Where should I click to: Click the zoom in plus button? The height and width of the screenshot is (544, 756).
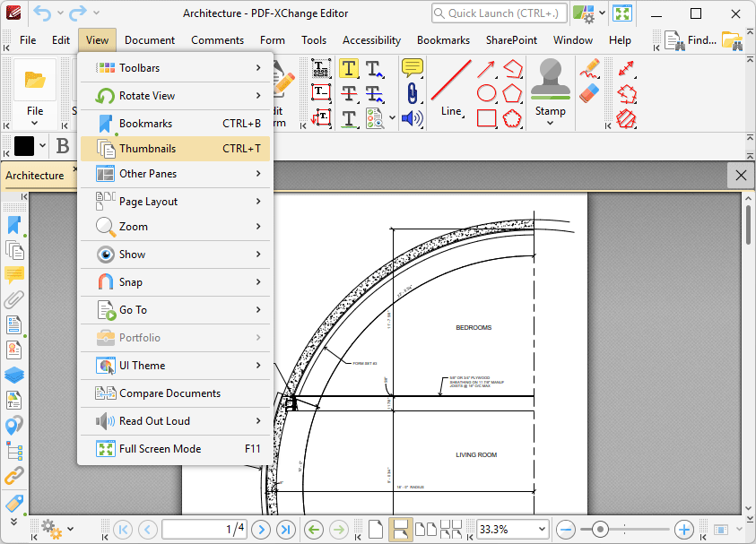(x=683, y=530)
